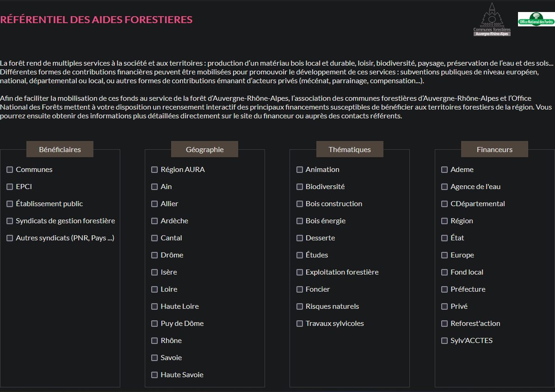Viewport: 555px width, 392px height.
Task: Tick the Sylv'ACCTES checkbox
Action: [x=444, y=341]
